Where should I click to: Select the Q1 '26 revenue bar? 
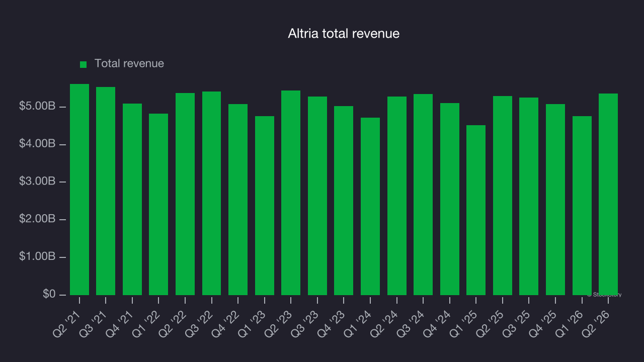pos(582,206)
